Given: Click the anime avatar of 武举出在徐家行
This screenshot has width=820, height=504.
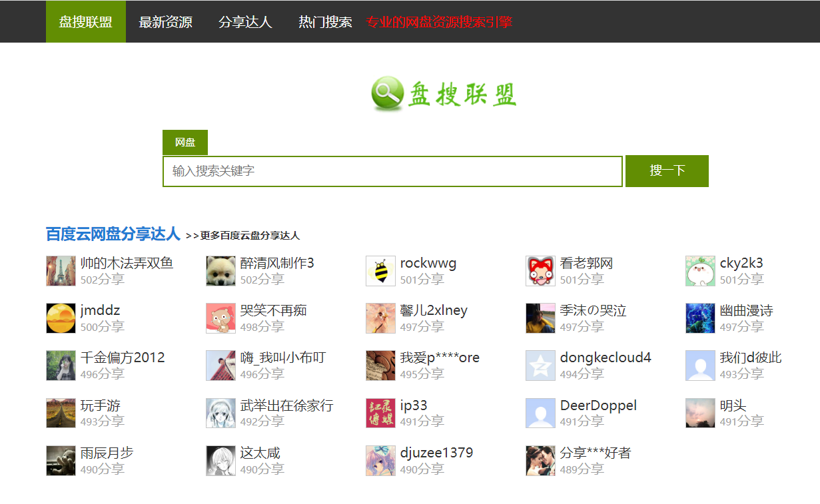Looking at the screenshot, I should 220,413.
